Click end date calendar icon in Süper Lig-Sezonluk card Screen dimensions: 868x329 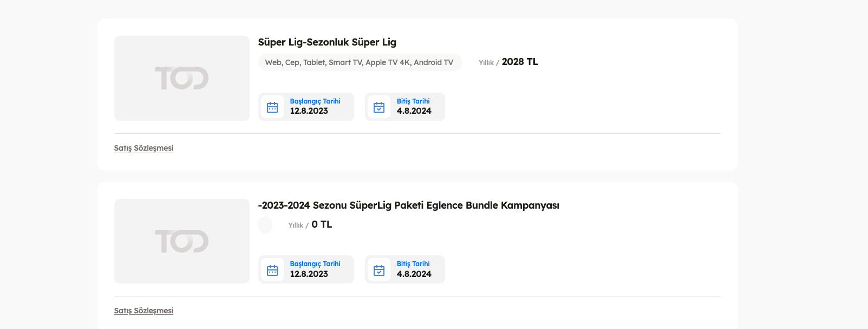coord(379,107)
